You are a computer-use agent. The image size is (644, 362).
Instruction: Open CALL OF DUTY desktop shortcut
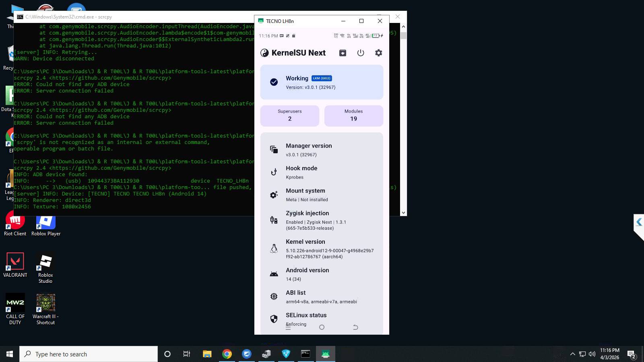tap(15, 309)
